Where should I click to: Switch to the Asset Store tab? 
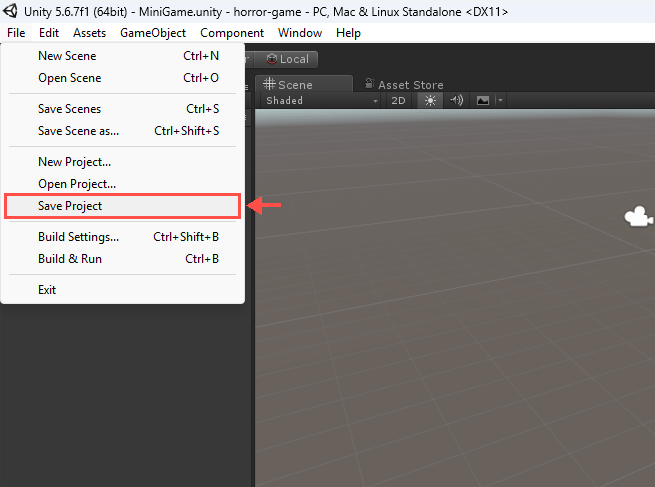tap(404, 85)
